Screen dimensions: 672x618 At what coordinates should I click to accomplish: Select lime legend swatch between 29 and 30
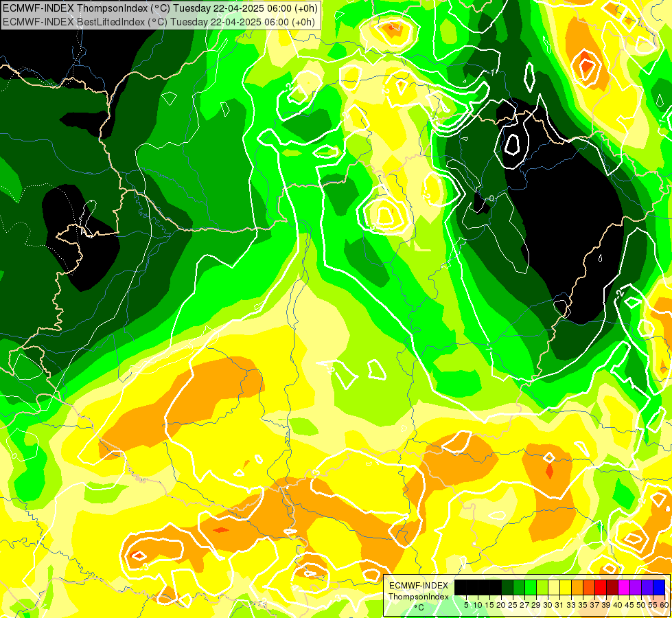[x=542, y=587]
